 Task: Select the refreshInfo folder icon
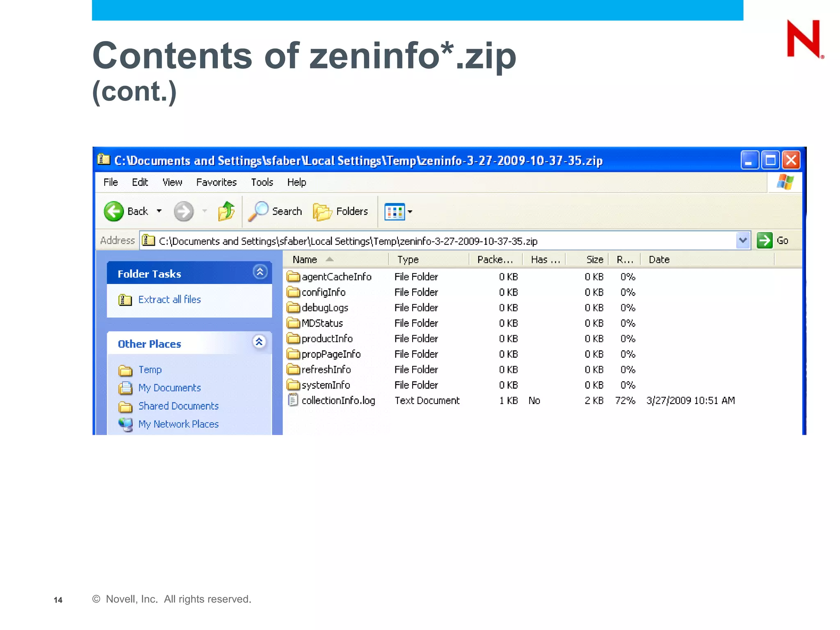pos(293,370)
